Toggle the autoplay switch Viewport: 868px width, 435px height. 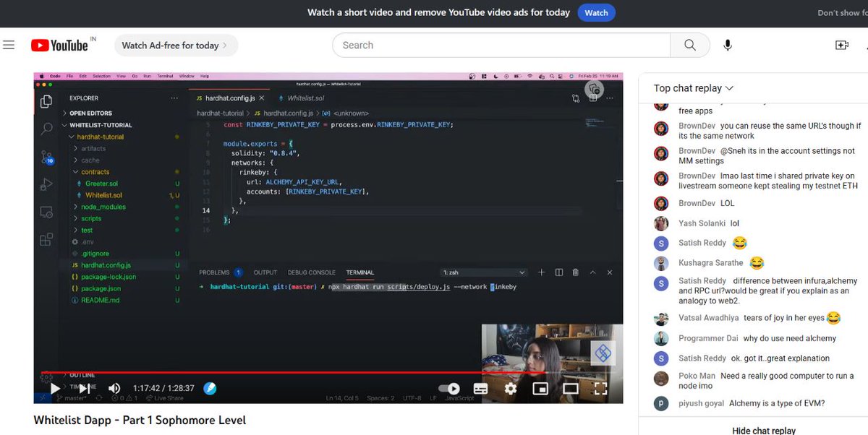[x=449, y=389]
